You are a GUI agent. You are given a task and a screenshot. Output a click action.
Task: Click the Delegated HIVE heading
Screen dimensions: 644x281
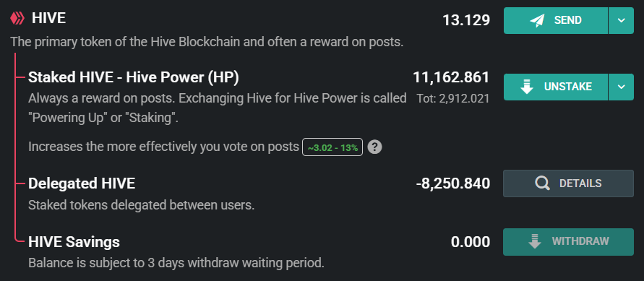click(82, 183)
